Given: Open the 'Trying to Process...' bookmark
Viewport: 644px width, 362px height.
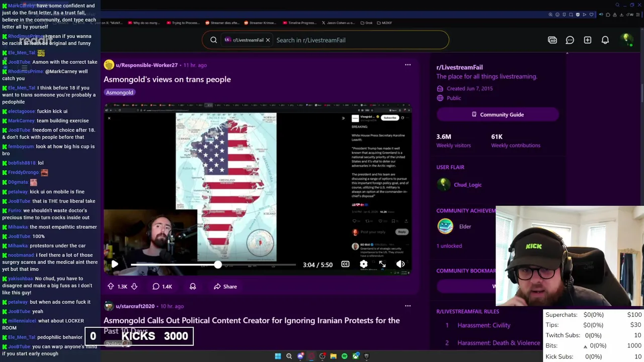Looking at the screenshot, I should pos(183,23).
